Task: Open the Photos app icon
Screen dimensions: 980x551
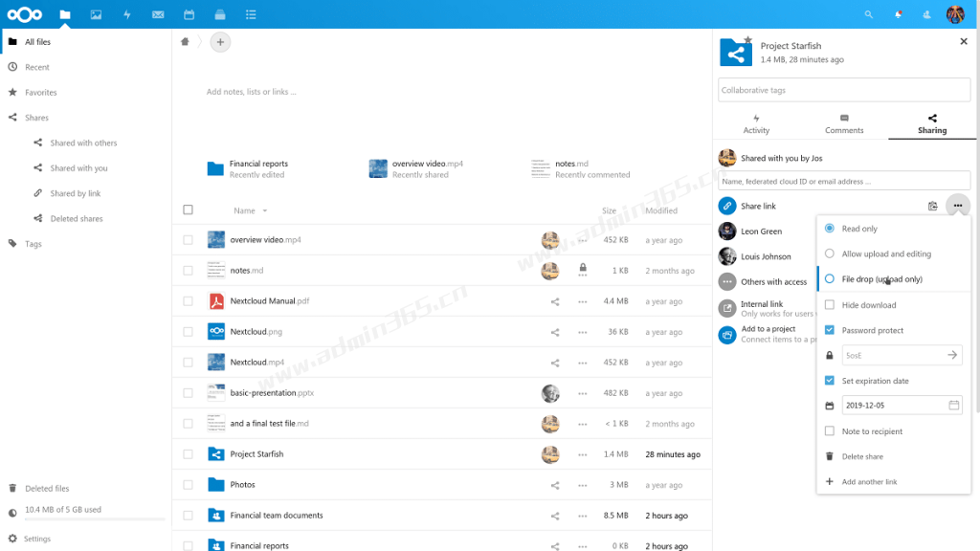Action: 96,14
